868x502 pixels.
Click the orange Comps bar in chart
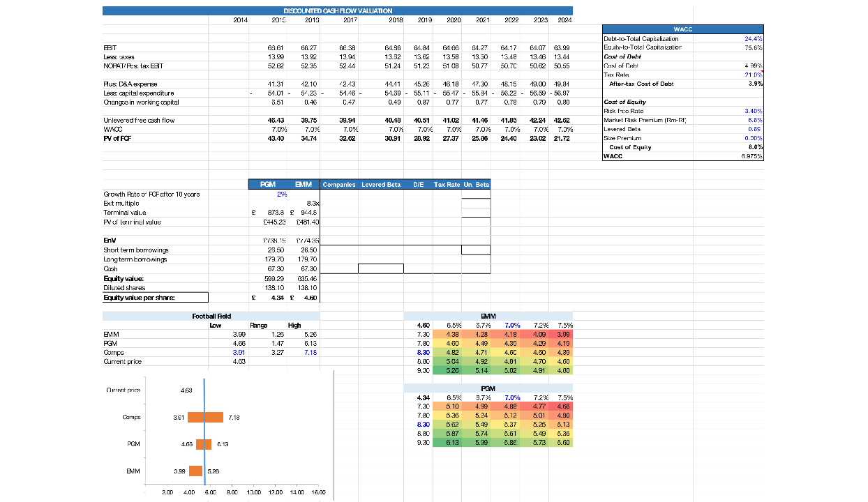[206, 417]
